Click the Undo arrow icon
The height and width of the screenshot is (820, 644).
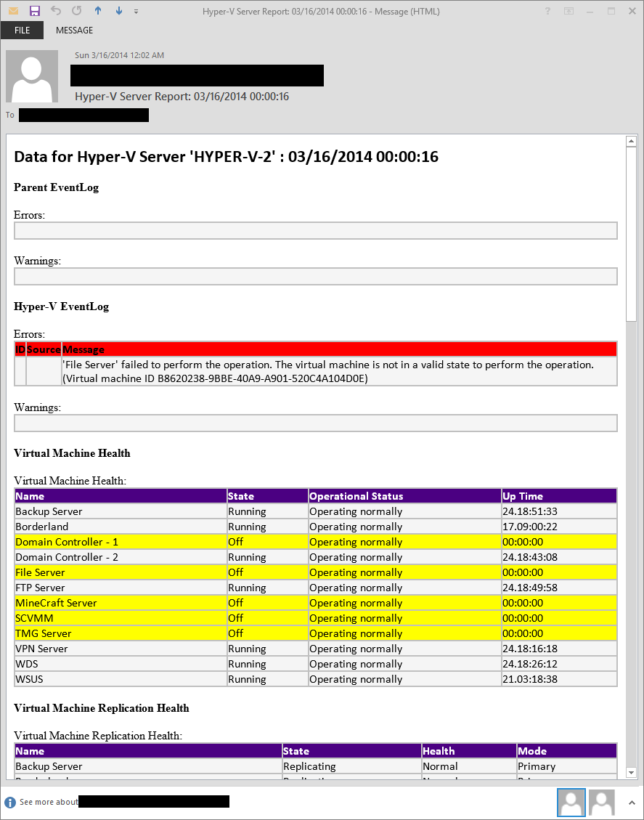[55, 10]
